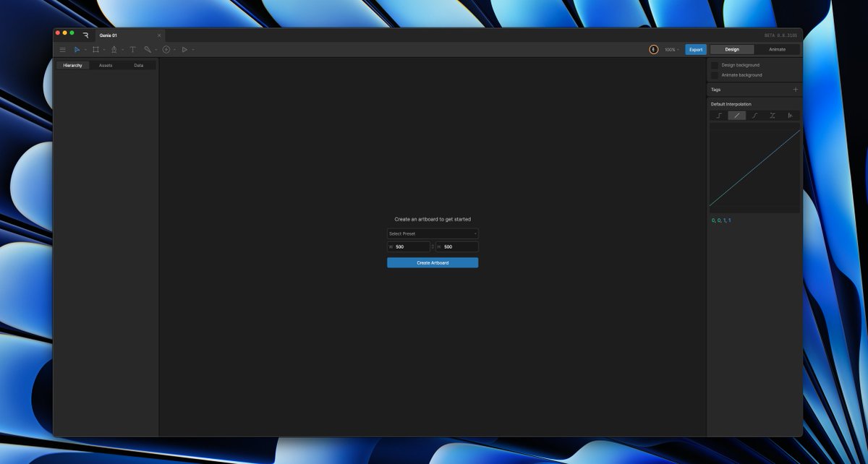Click the Design background label
Image resolution: width=868 pixels, height=464 pixels.
tap(741, 65)
